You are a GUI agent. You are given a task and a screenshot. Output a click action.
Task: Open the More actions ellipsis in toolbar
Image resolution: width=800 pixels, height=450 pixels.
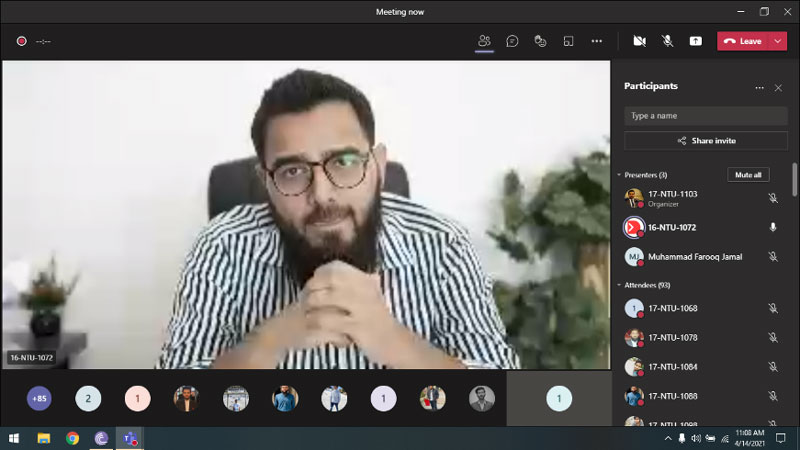[x=597, y=41]
